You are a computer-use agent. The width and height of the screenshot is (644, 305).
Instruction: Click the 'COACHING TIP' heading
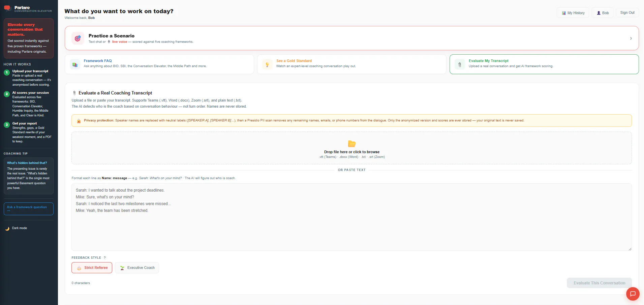coord(16,154)
